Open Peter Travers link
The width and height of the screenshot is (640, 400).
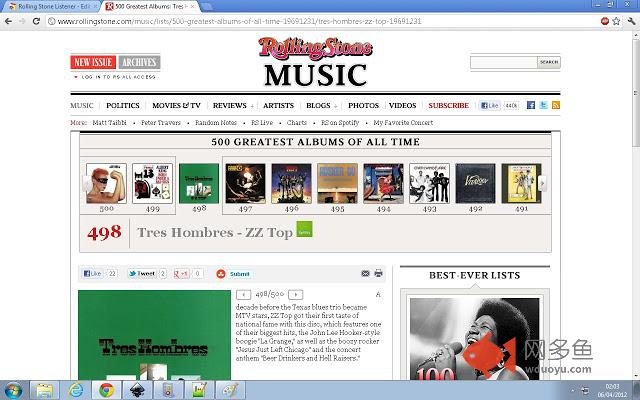click(x=161, y=122)
